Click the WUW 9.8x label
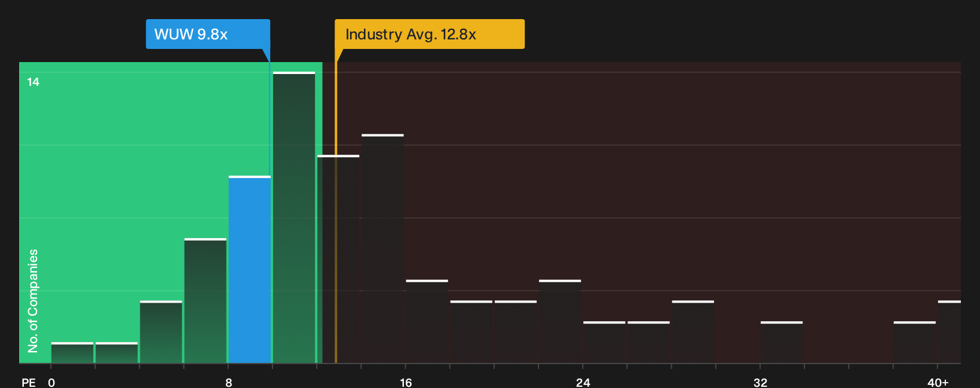This screenshot has height=388, width=980. coord(208,34)
